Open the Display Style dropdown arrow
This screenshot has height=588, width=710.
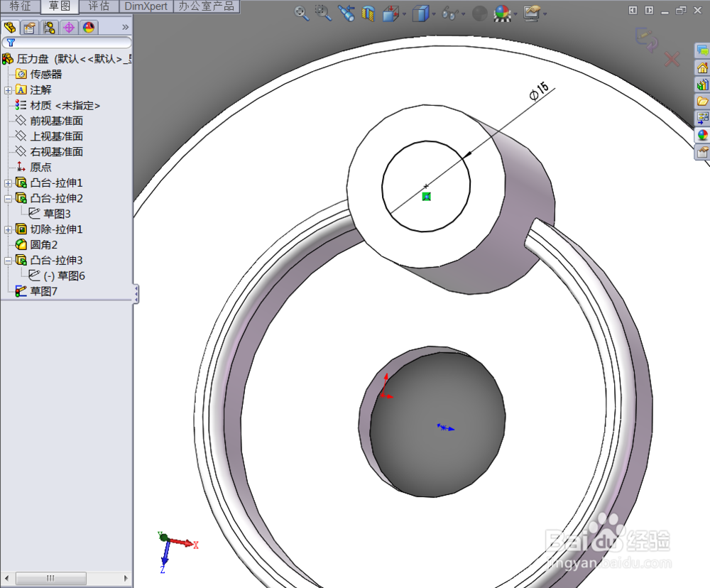point(434,14)
